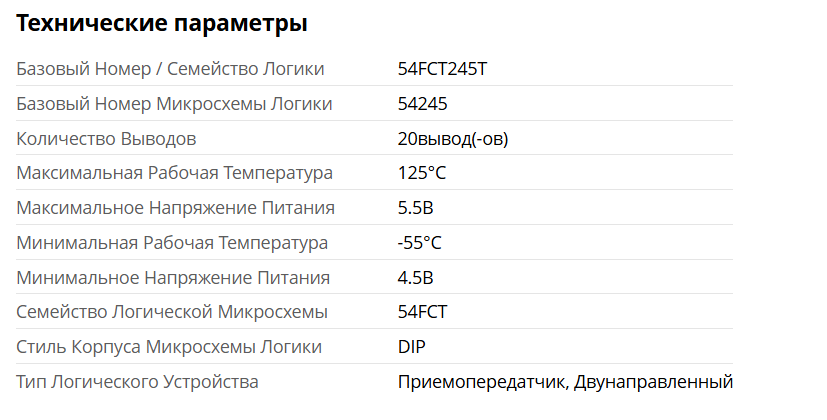Viewport: 827px width, 420px height.
Task: Click the "Базовый Номер Микросхемы Логики" label
Action: click(x=174, y=104)
